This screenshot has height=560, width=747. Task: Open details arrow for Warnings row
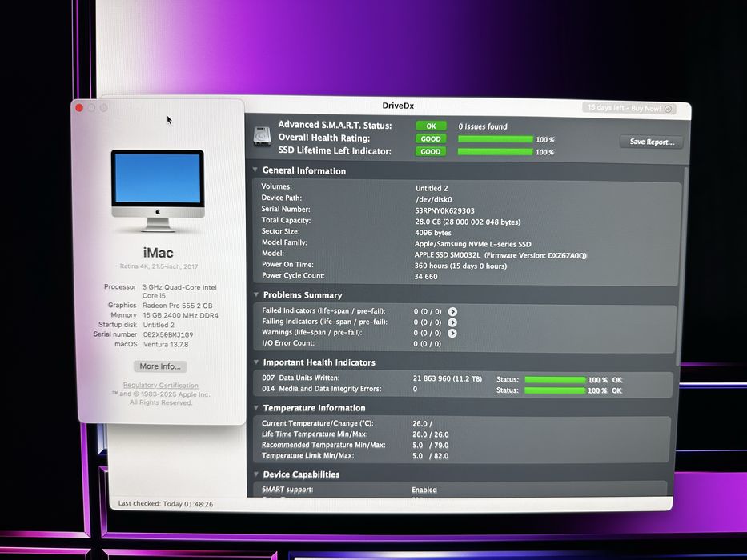coord(452,334)
